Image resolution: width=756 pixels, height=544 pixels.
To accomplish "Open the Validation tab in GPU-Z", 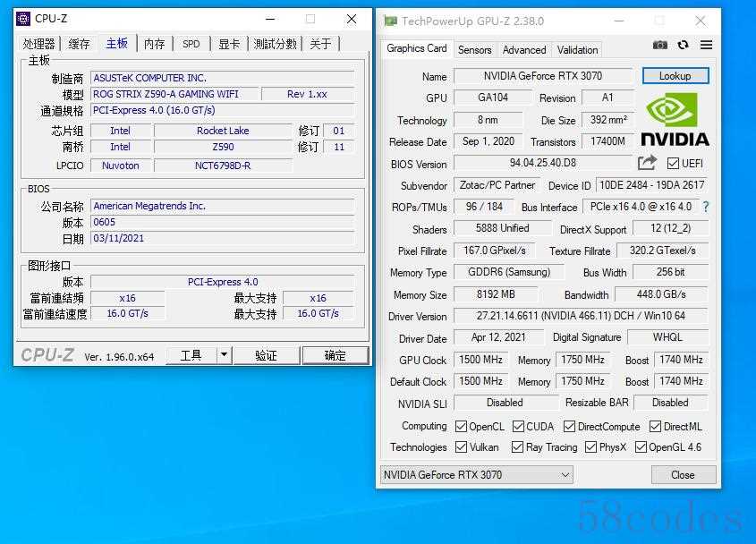I will click(578, 50).
